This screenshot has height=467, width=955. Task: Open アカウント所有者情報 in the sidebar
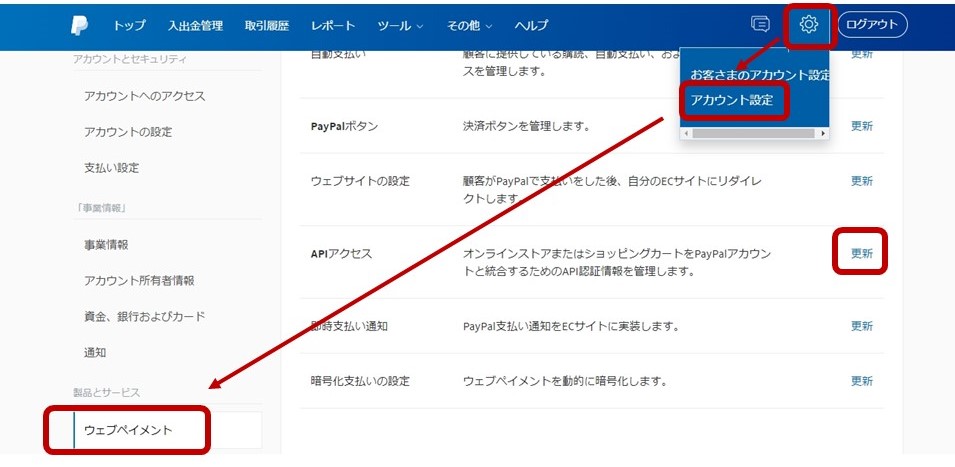click(x=139, y=281)
